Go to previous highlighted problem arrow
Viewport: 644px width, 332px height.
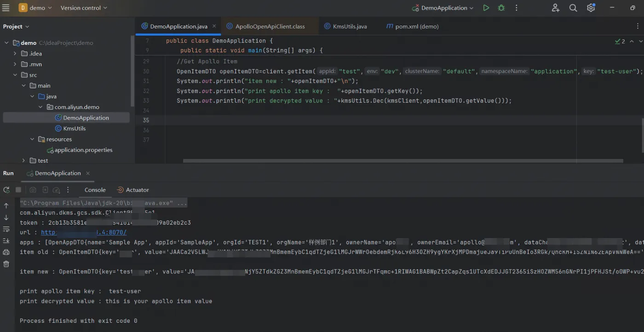(632, 41)
